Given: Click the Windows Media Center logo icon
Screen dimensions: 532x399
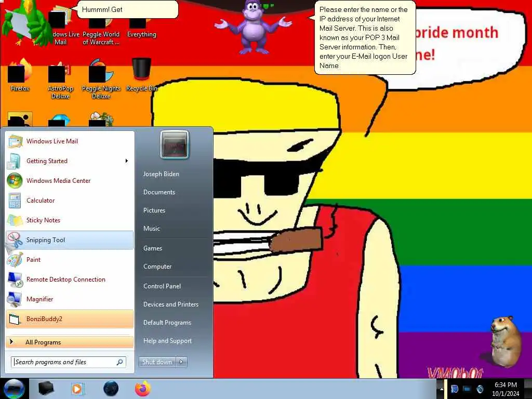Looking at the screenshot, I should pos(15,180).
